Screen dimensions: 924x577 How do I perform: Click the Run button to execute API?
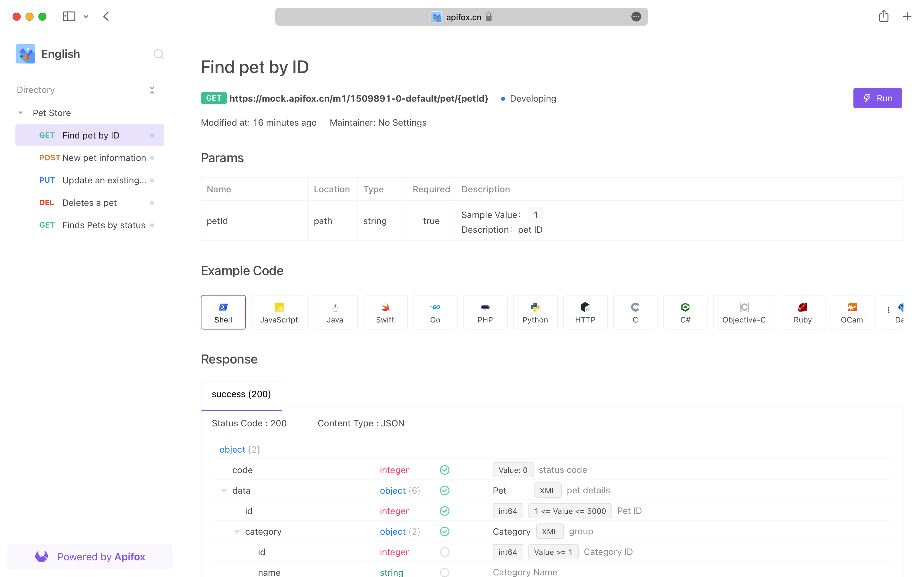pyautogui.click(x=877, y=98)
